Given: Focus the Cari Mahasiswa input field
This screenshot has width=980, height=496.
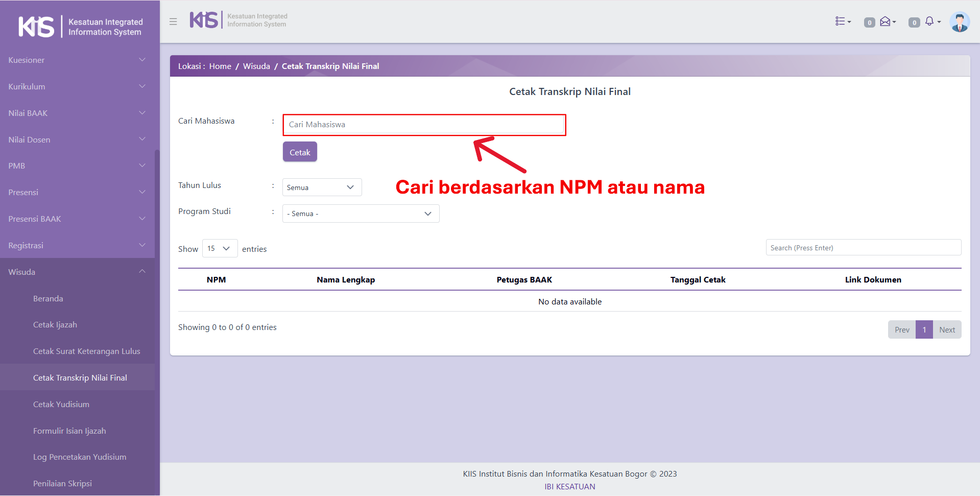Looking at the screenshot, I should pos(424,125).
